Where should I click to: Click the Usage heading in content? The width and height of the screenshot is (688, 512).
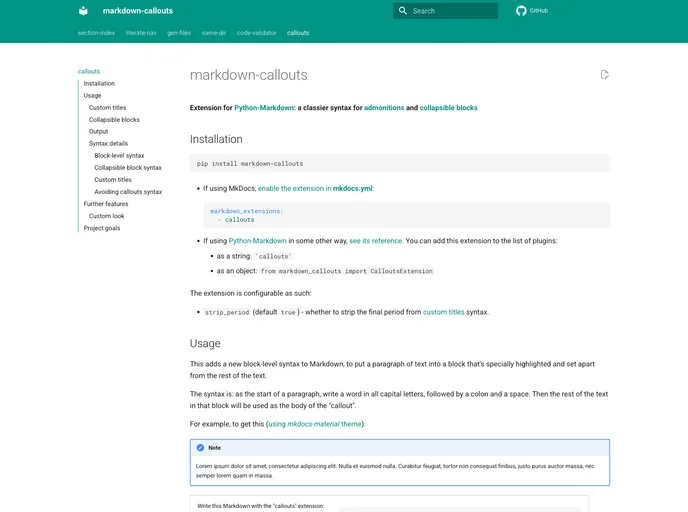tap(205, 343)
